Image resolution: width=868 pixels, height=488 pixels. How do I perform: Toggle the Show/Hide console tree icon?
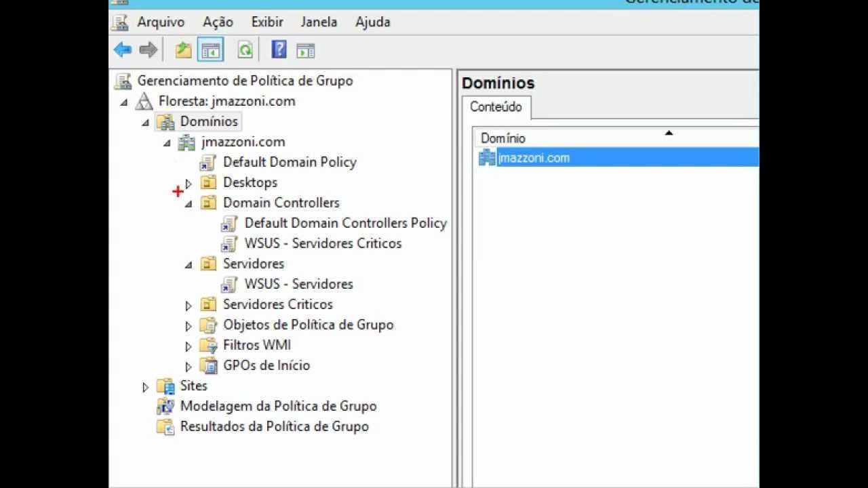[x=210, y=49]
